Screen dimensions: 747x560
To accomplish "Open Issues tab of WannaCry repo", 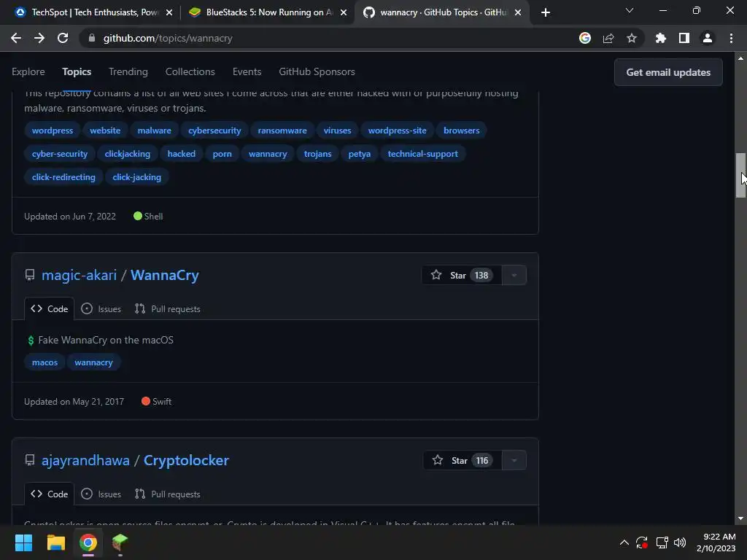I will 101,308.
